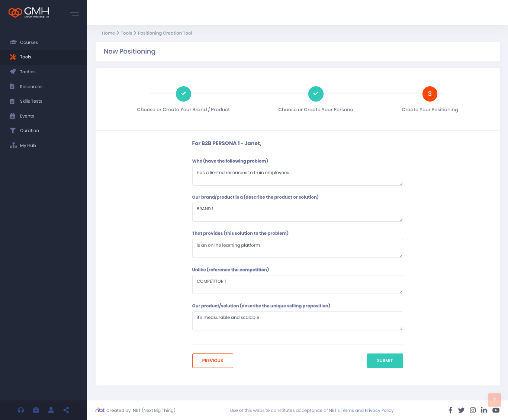The height and width of the screenshot is (420, 508).
Task: Click the SUBMIT button
Action: [385, 360]
